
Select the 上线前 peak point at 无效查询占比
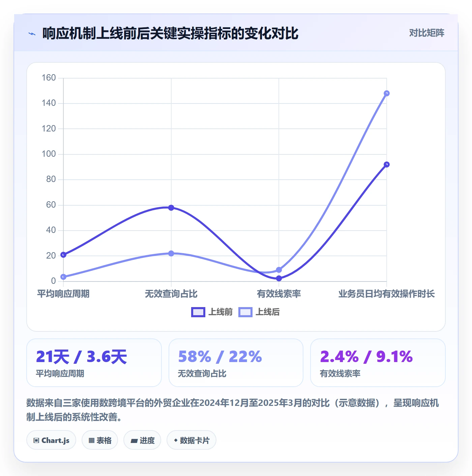click(x=171, y=208)
